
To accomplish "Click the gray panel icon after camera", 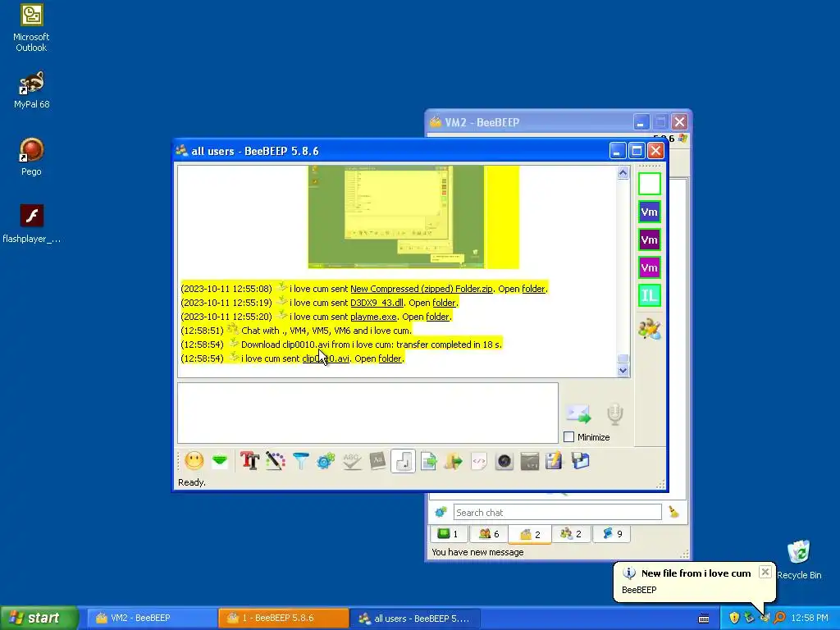I will click(x=530, y=461).
